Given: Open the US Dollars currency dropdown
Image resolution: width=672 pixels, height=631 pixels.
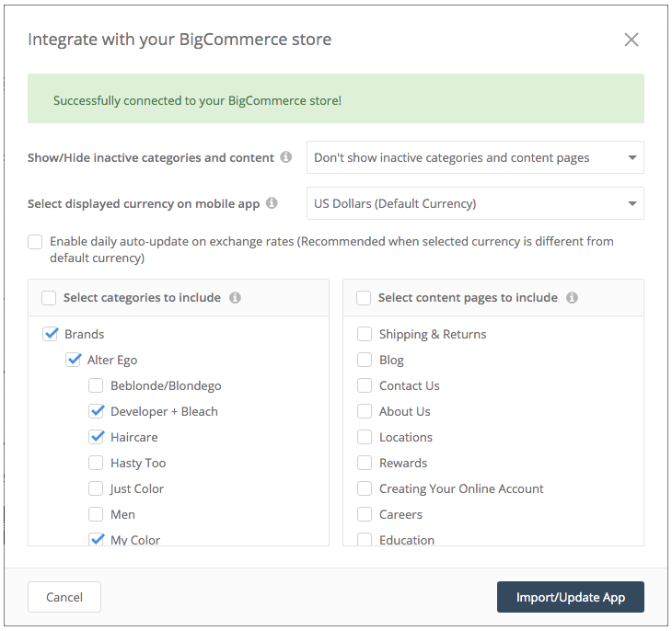Looking at the screenshot, I should pyautogui.click(x=475, y=203).
